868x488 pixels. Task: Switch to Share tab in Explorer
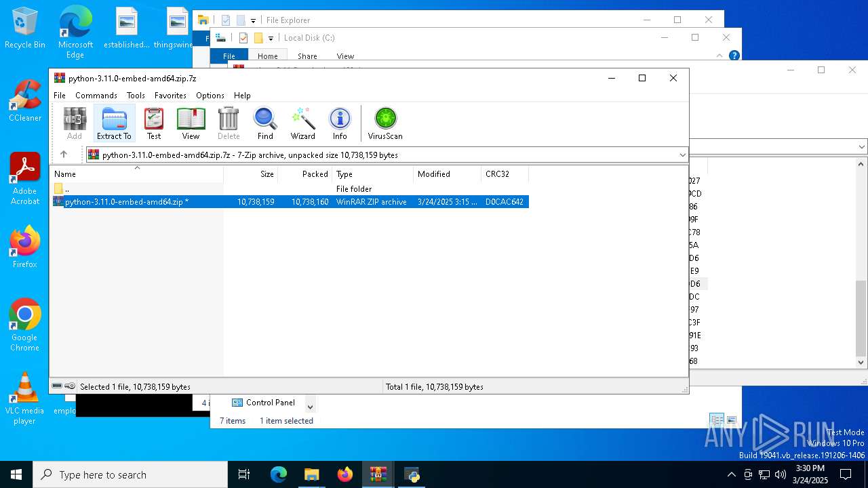pos(307,56)
